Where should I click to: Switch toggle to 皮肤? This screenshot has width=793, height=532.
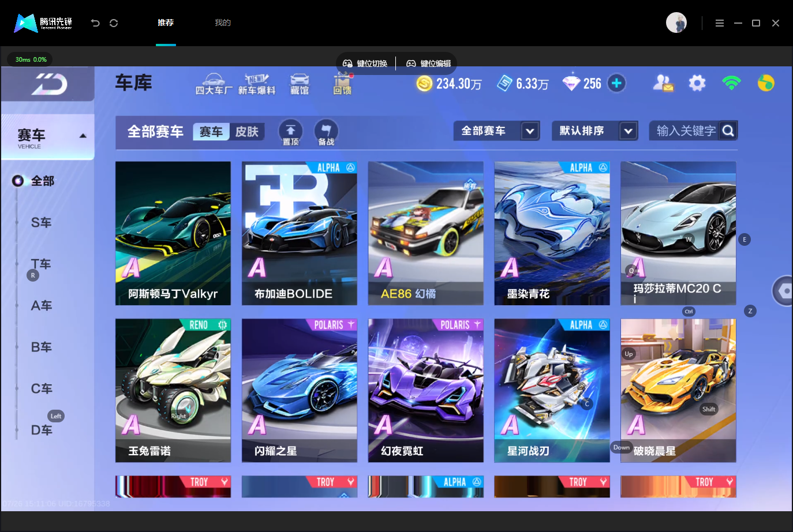247,132
